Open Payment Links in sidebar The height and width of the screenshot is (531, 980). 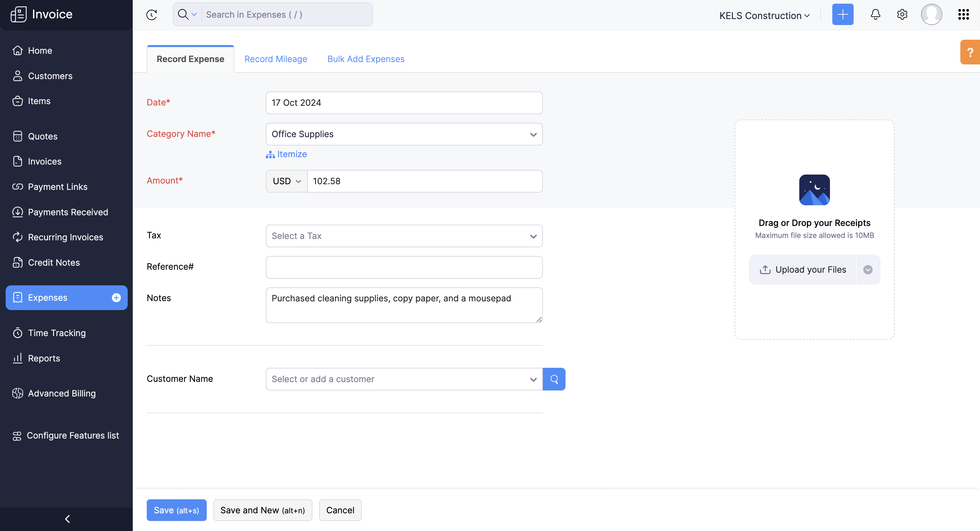coord(66,187)
